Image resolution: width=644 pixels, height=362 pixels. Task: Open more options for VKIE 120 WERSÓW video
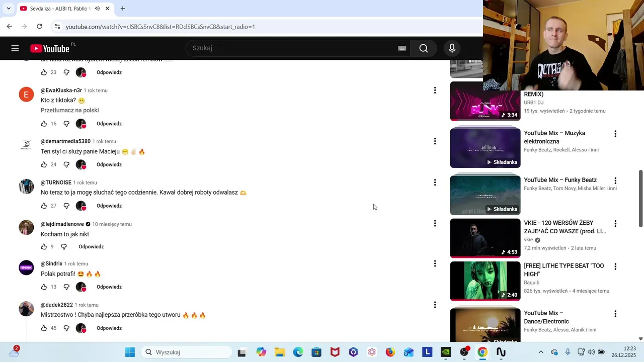pyautogui.click(x=615, y=224)
